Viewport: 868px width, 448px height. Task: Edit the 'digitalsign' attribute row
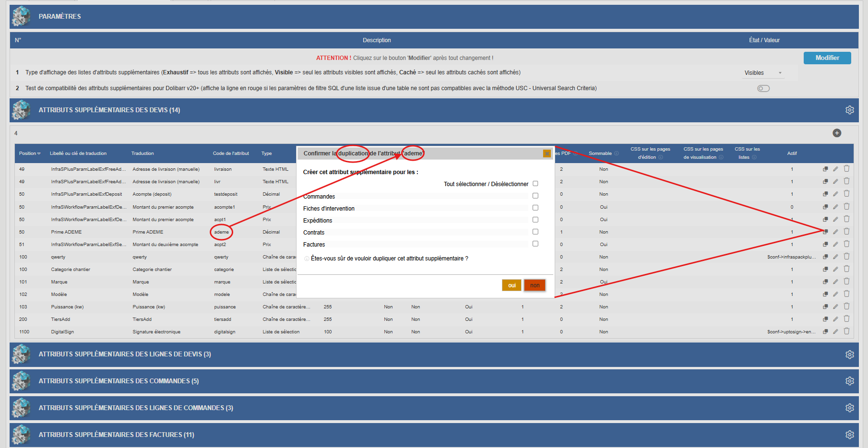(835, 331)
